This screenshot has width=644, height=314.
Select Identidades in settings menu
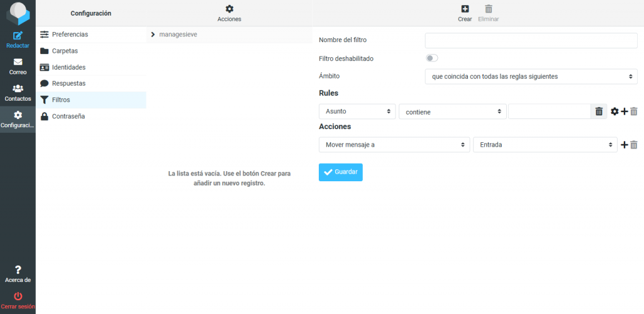69,67
